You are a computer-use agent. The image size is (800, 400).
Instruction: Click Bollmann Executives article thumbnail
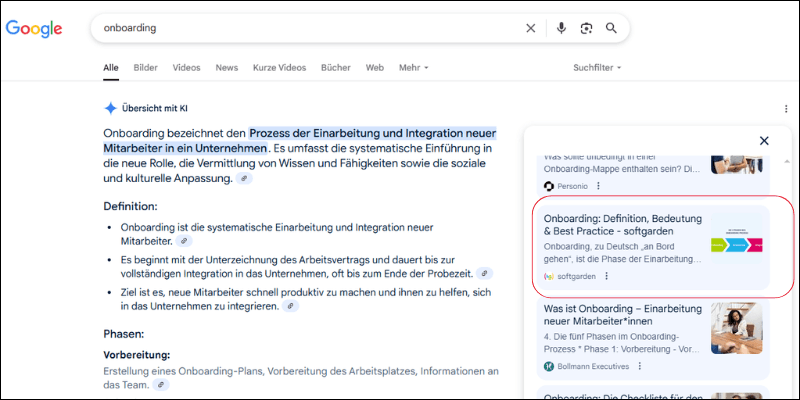pos(737,328)
